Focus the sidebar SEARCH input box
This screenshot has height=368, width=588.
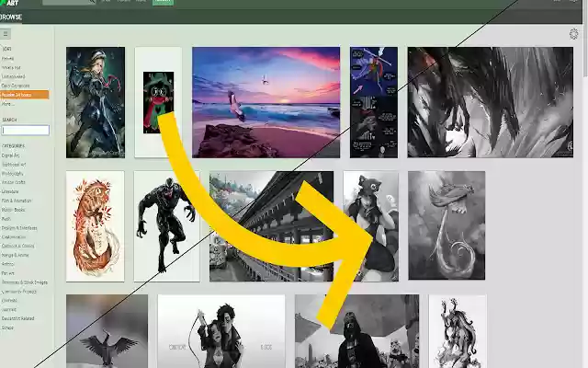(x=26, y=131)
